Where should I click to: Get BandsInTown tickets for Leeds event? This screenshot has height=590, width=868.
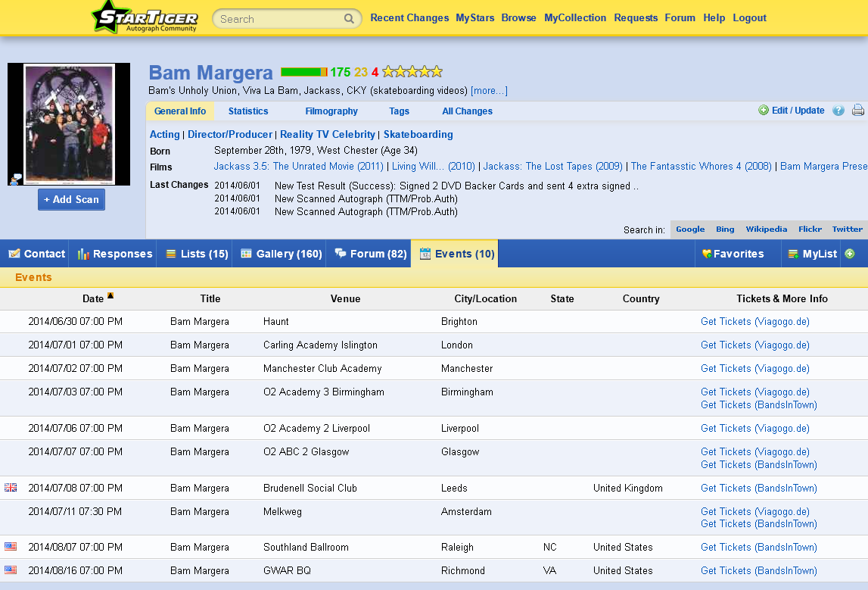[759, 488]
